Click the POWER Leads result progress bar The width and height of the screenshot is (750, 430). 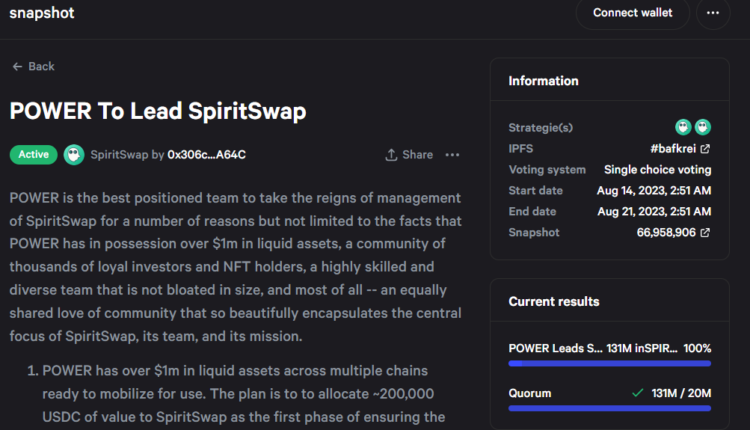[610, 362]
